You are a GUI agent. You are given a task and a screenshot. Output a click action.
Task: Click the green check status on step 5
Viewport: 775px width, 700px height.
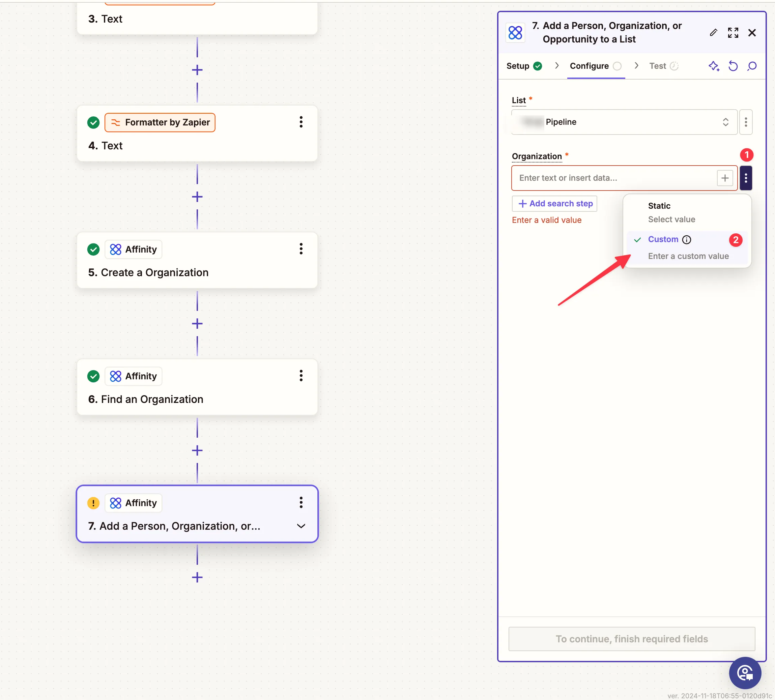[93, 249]
